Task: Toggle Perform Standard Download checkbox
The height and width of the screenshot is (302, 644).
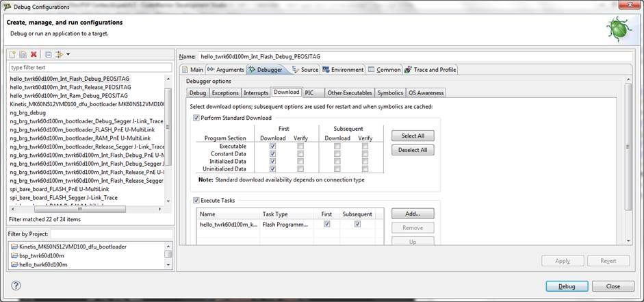Action: coord(196,118)
